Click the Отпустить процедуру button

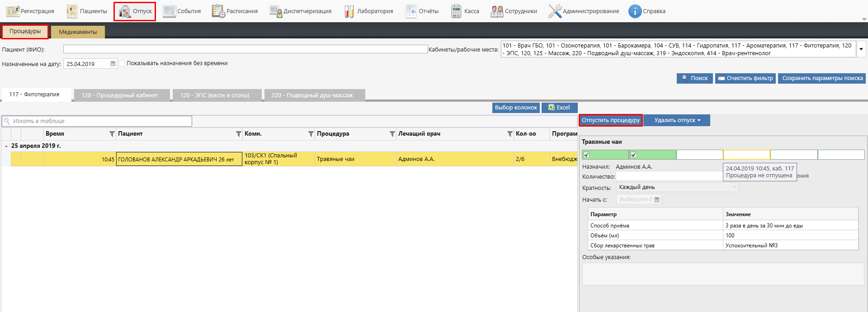[610, 120]
